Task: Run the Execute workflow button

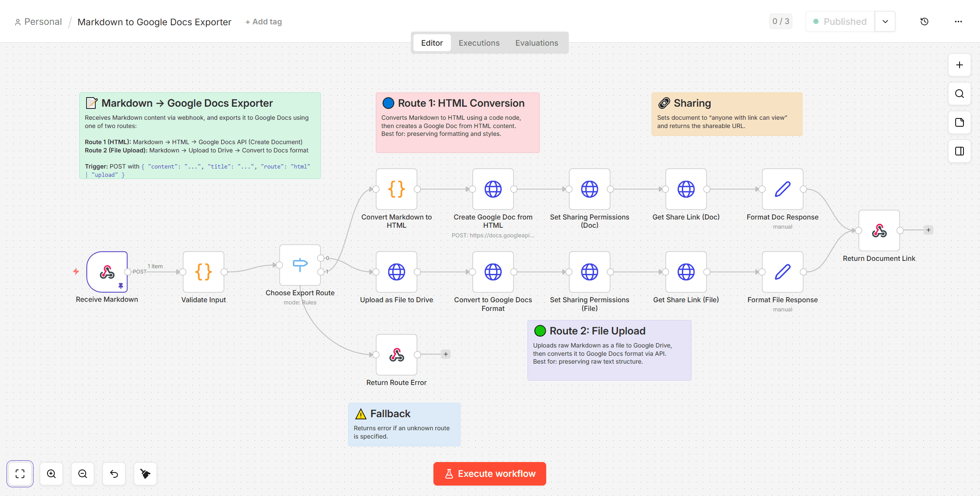Action: pos(489,473)
